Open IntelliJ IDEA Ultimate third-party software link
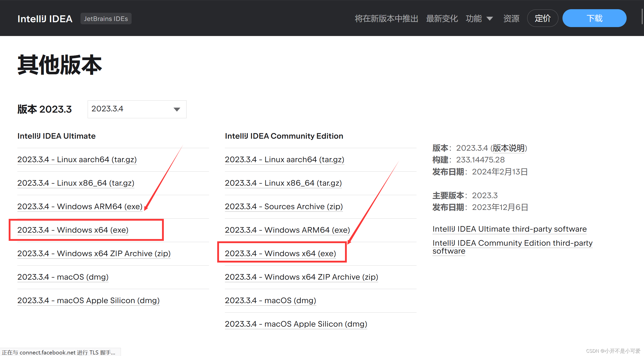Viewport: 644px width, 356px height. (x=509, y=229)
